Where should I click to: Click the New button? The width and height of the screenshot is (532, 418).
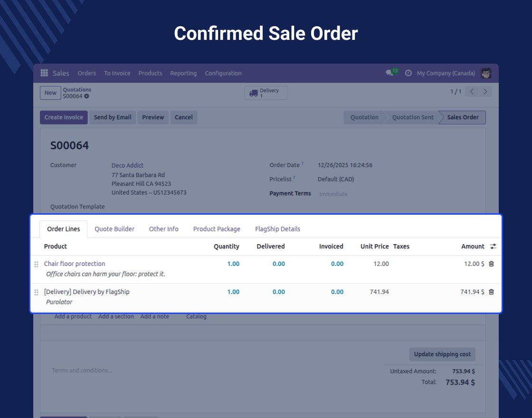tap(50, 93)
